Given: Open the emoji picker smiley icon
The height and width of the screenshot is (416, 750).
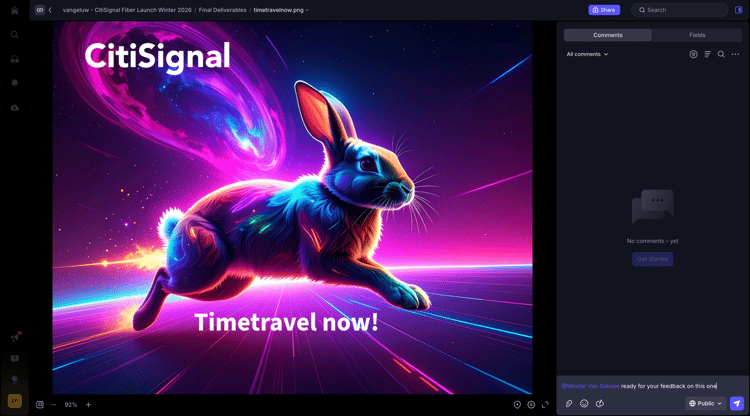Looking at the screenshot, I should coord(584,404).
